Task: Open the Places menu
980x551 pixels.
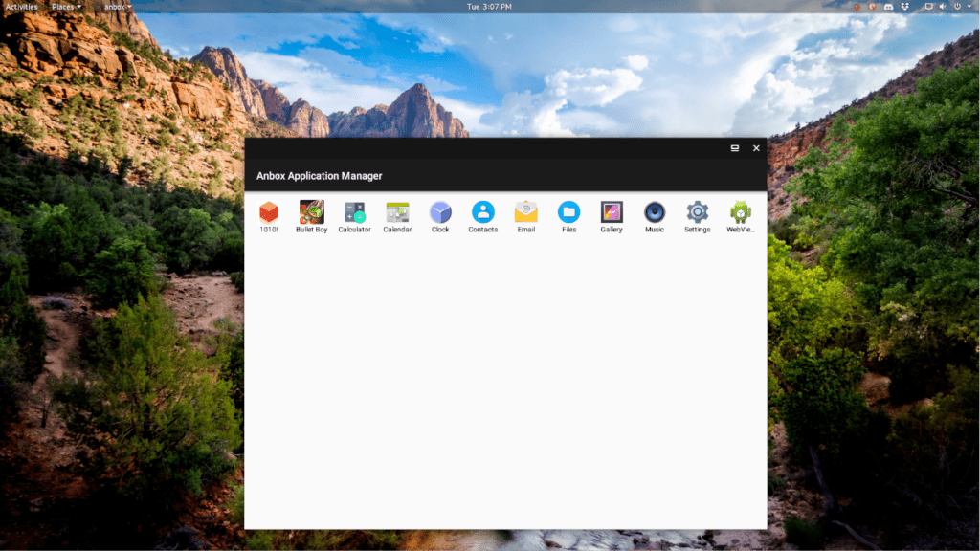Action: pyautogui.click(x=62, y=6)
